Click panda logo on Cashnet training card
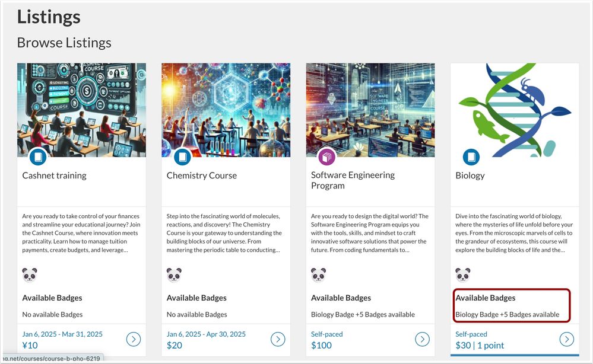This screenshot has height=364, width=593. (30, 274)
